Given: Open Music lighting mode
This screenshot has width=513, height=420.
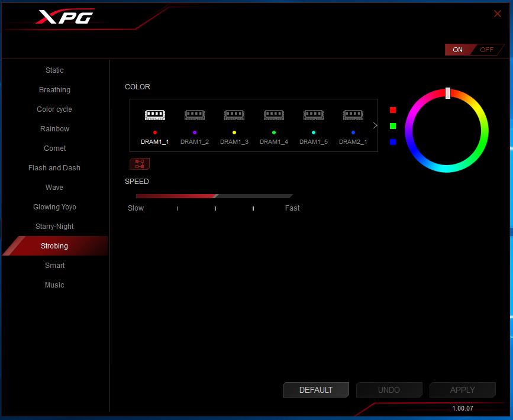Looking at the screenshot, I should point(54,285).
